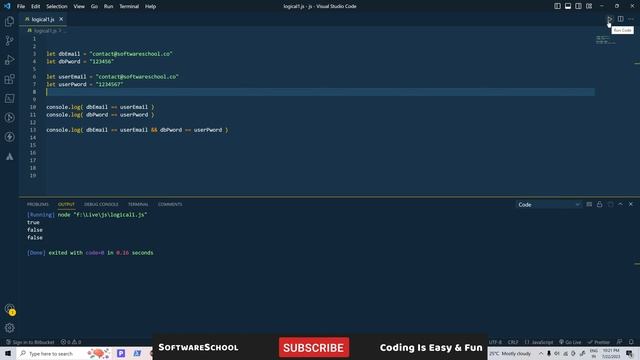Open the taskbar clock and date

(x=611, y=353)
